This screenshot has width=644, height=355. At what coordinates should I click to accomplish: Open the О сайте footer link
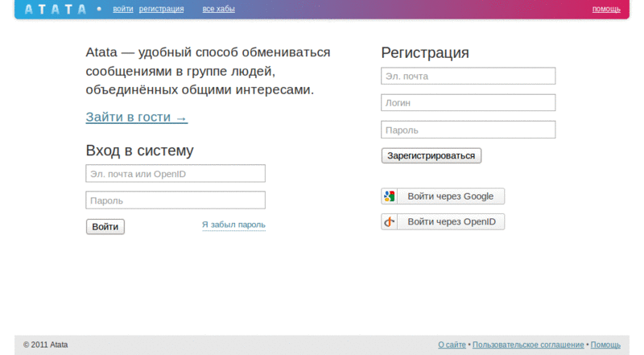pos(452,345)
